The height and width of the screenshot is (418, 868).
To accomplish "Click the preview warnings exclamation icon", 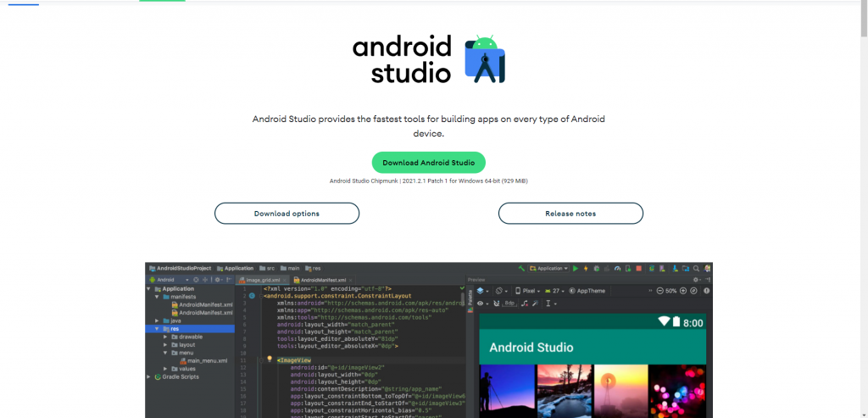I will tap(706, 291).
